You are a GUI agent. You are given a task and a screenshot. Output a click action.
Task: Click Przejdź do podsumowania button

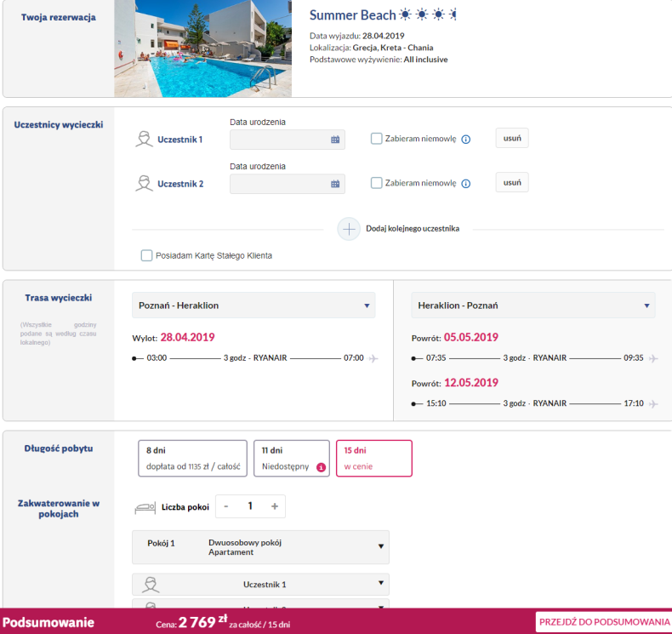tap(603, 622)
